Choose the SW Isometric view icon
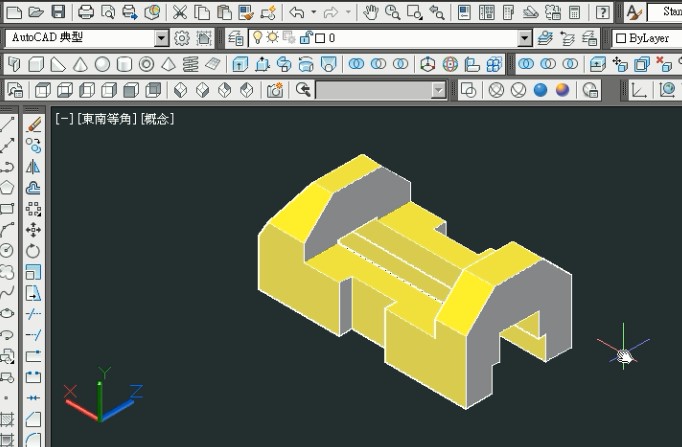682x447 pixels. pos(181,90)
